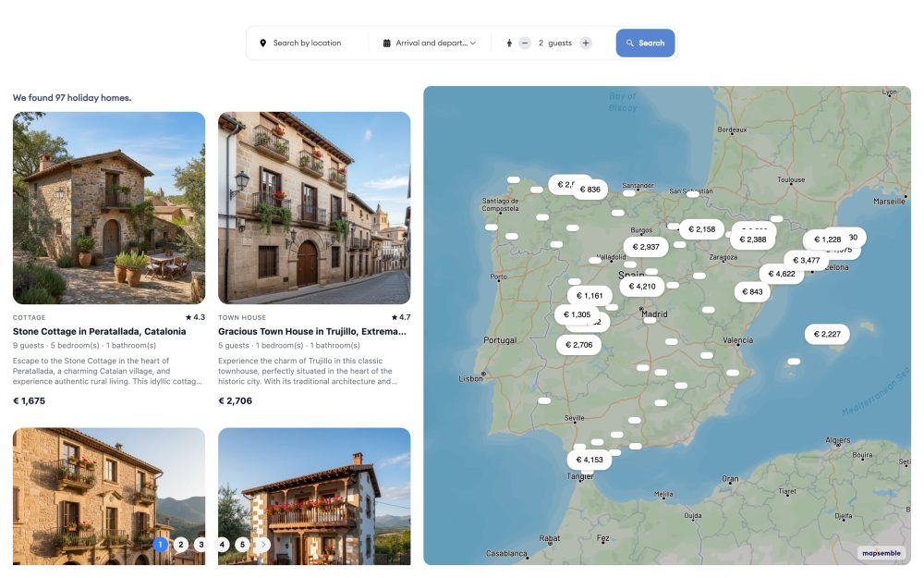Click the 4.3 star rating of Stone Cottage
This screenshot has height=578, width=924.
coord(195,317)
